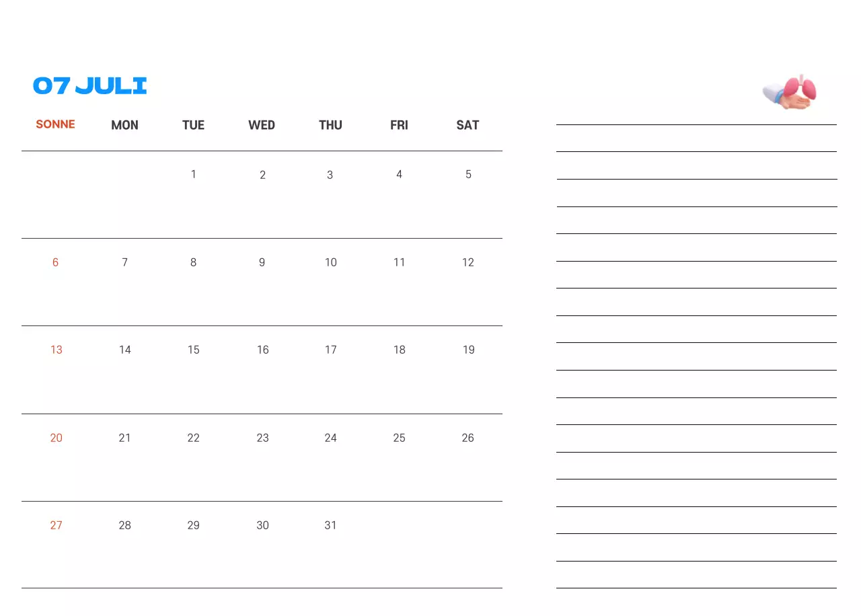The width and height of the screenshot is (861, 616).
Task: Click the MON column header
Action: [x=124, y=125]
